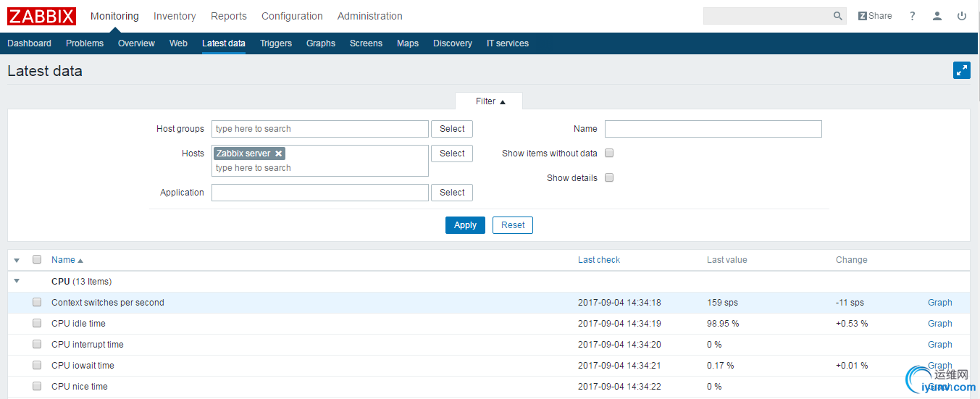Sort by Name column
Viewport: 980px width, 399px height.
67,260
